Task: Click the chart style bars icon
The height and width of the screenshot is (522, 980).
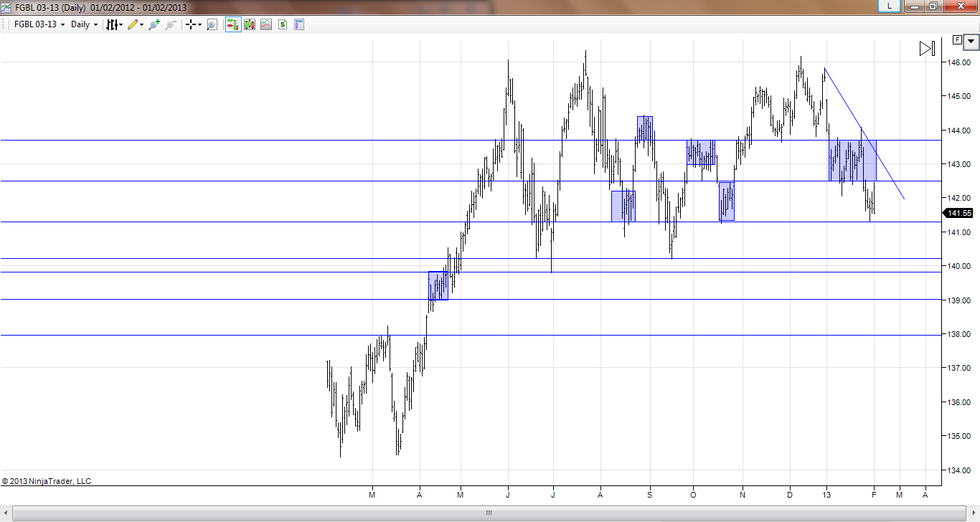Action: (x=111, y=24)
